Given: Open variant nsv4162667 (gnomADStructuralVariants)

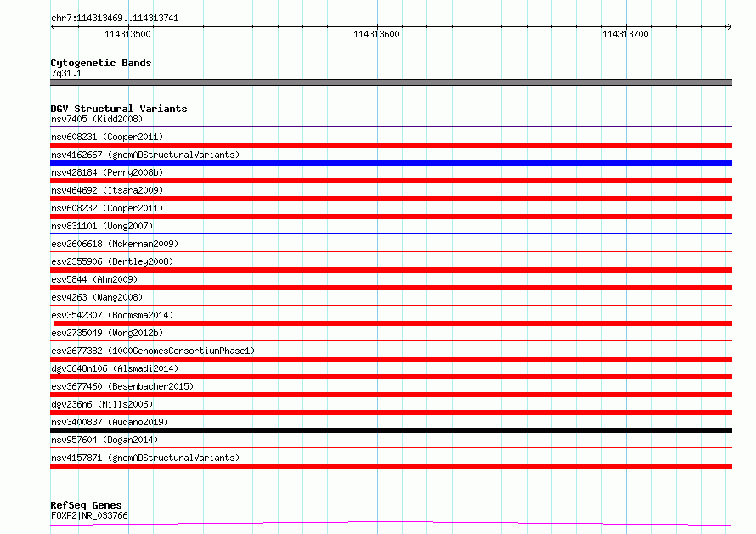Looking at the screenshot, I should (145, 155).
